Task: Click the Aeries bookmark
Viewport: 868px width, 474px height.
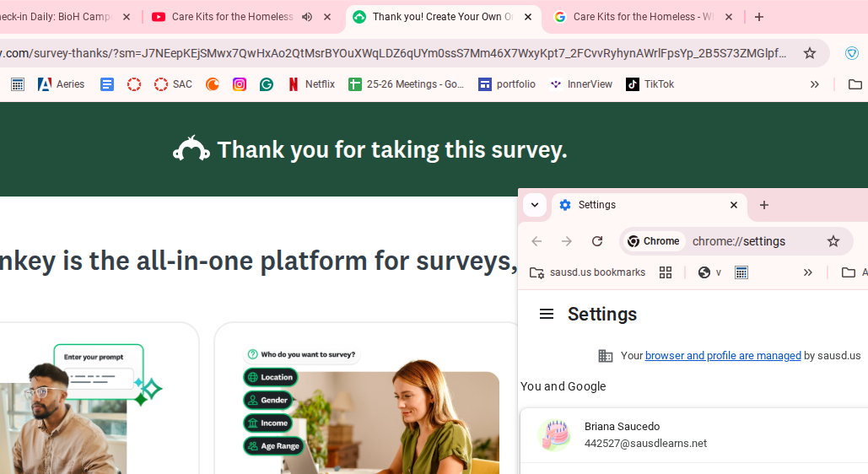Action: tap(62, 84)
